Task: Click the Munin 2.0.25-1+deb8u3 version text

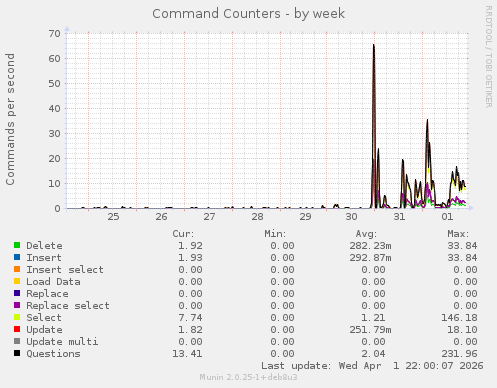Action: click(x=248, y=377)
